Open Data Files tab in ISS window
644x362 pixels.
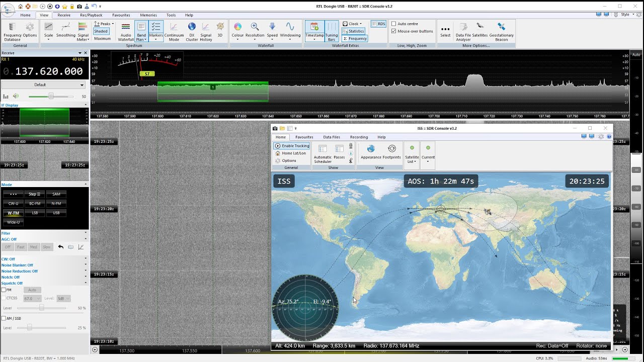(x=332, y=137)
